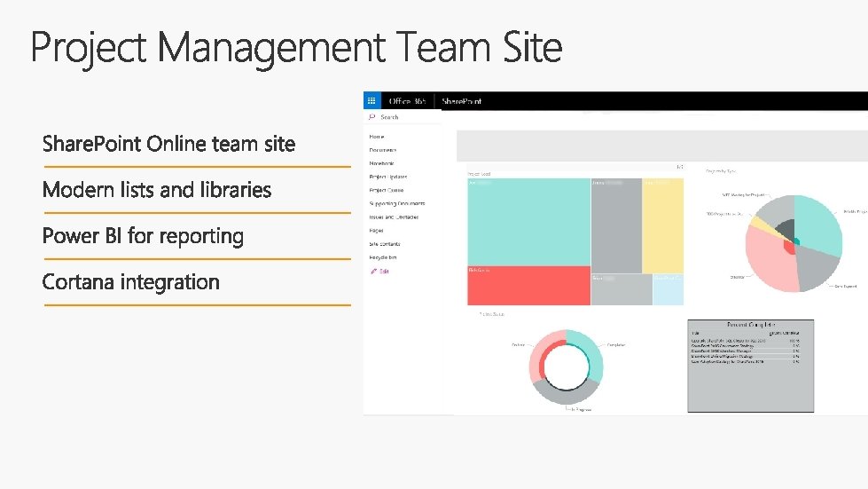Select the light blue treemap tile
Screen dimensions: 868x489
tap(669, 289)
